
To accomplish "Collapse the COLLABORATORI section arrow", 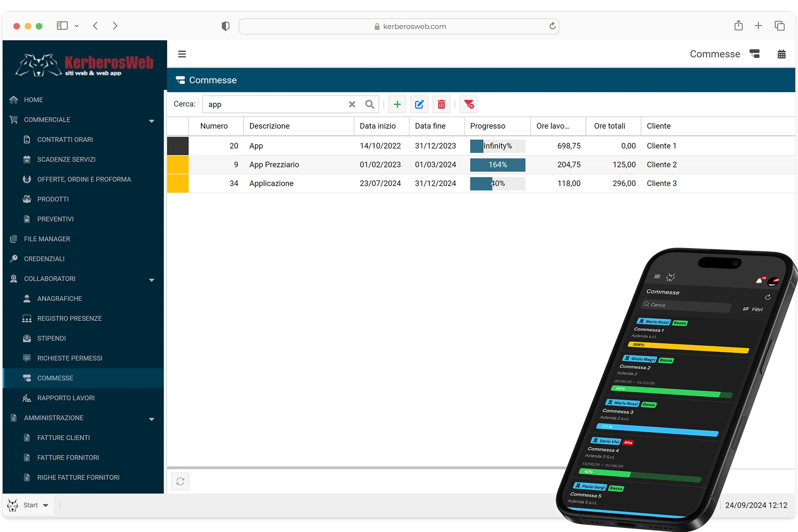I will pyautogui.click(x=152, y=280).
